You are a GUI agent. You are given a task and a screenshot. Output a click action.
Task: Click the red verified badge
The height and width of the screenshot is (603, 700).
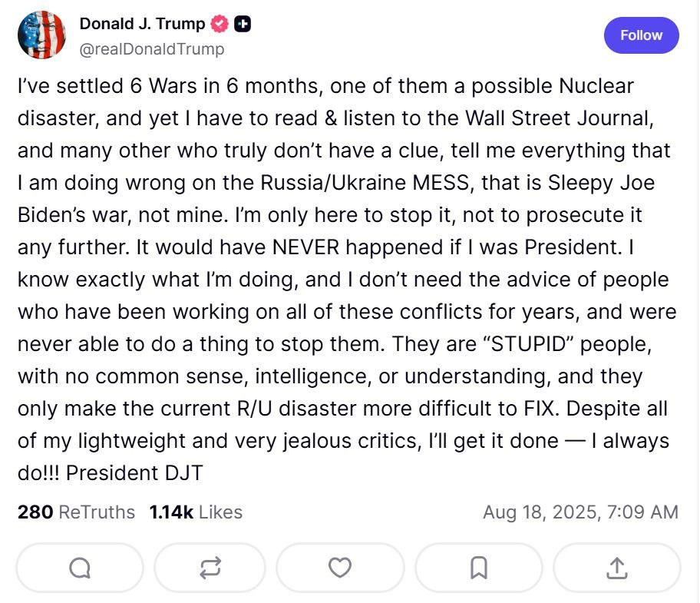(x=220, y=24)
